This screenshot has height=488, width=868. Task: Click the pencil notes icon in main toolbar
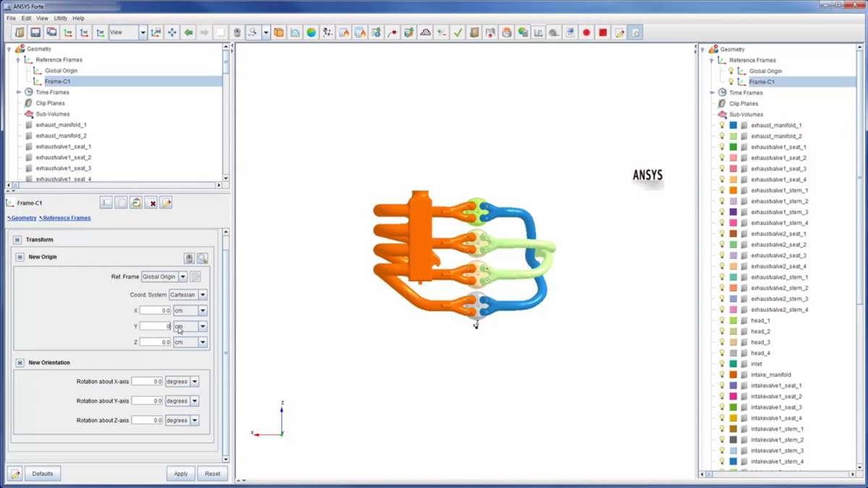pos(619,33)
